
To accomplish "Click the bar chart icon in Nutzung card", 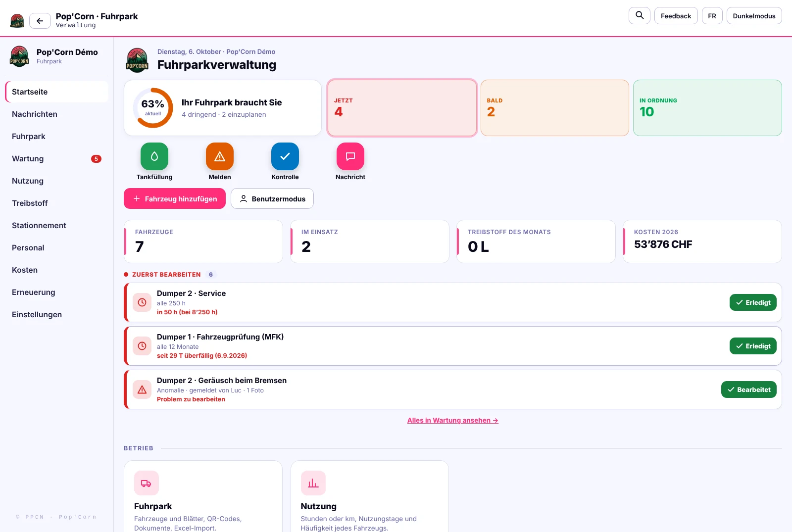I will pyautogui.click(x=313, y=483).
